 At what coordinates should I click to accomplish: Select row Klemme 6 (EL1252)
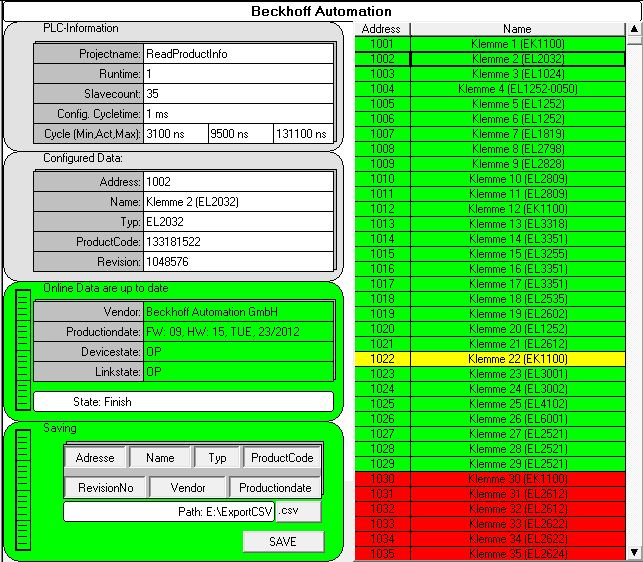coord(490,119)
